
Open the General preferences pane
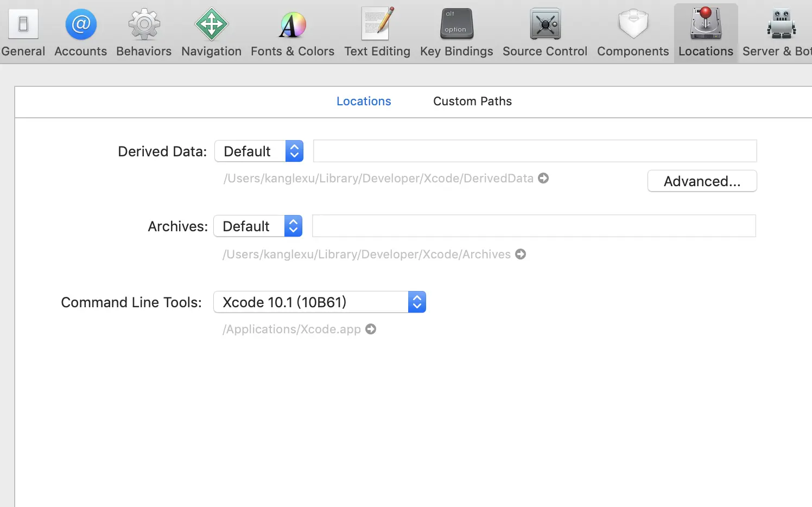[23, 33]
